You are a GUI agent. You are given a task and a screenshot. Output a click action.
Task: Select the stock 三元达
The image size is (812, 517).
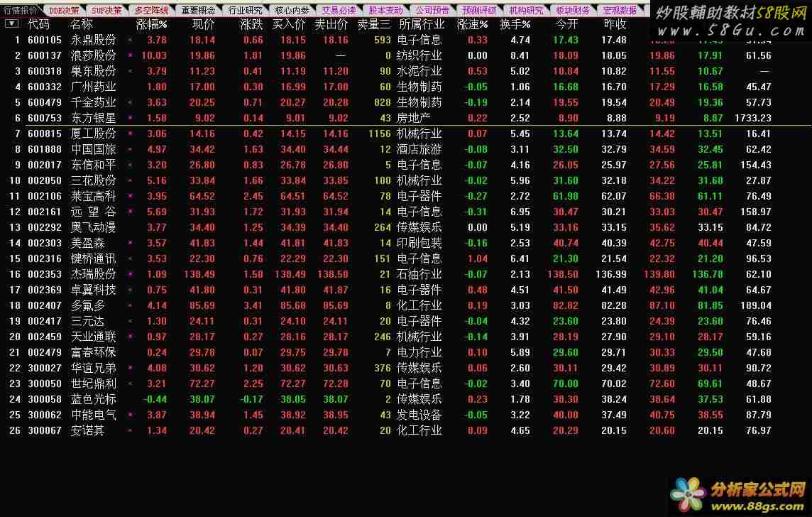tap(87, 321)
